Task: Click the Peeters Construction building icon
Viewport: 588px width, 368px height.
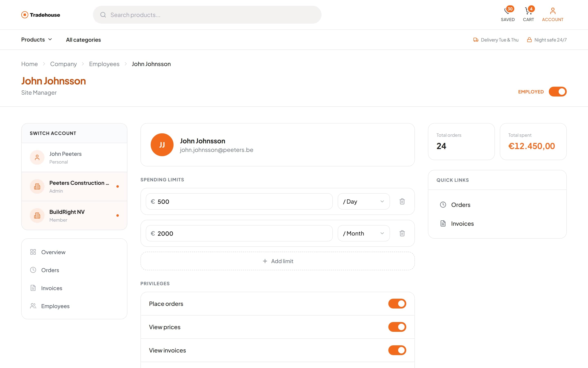Action: click(37, 186)
